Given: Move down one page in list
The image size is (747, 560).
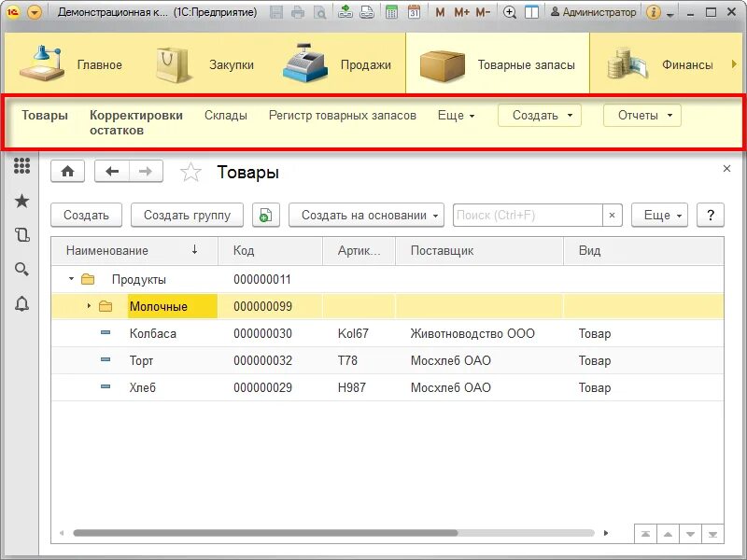Looking at the screenshot, I should pyautogui.click(x=690, y=534).
